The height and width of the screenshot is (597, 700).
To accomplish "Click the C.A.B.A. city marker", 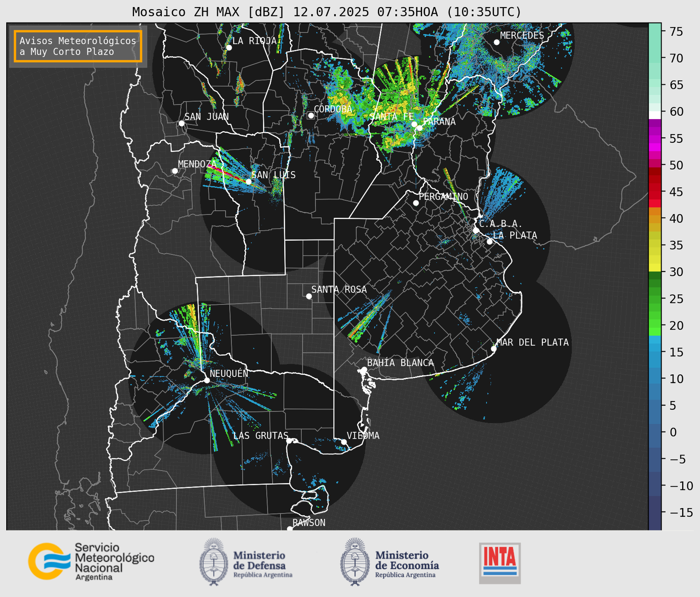I will click(476, 230).
